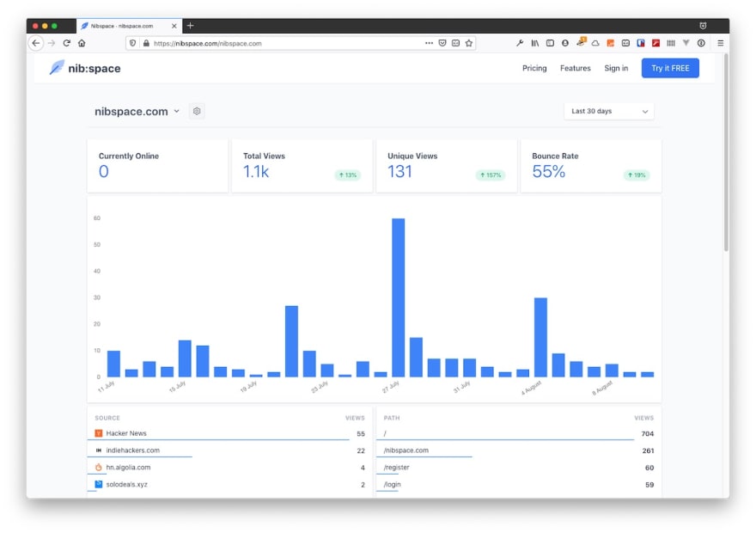756x533 pixels.
Task: Click the Sign in link
Action: pyautogui.click(x=616, y=68)
